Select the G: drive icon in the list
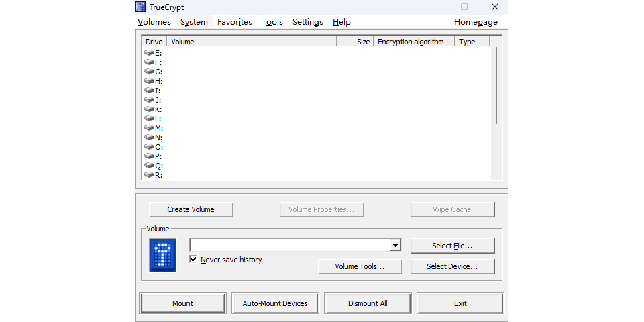Image resolution: width=644 pixels, height=322 pixels. pyautogui.click(x=149, y=72)
